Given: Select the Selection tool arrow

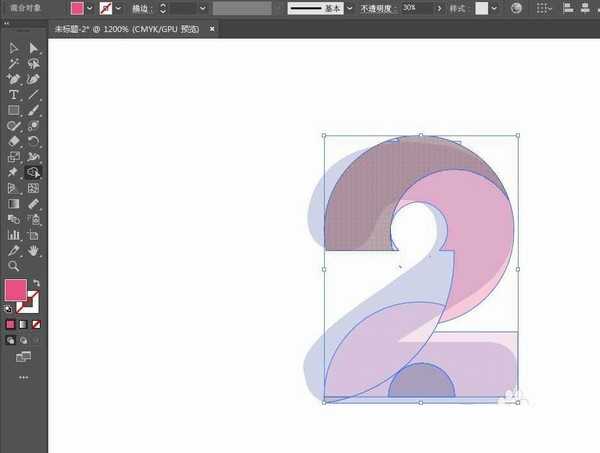Looking at the screenshot, I should (14, 48).
